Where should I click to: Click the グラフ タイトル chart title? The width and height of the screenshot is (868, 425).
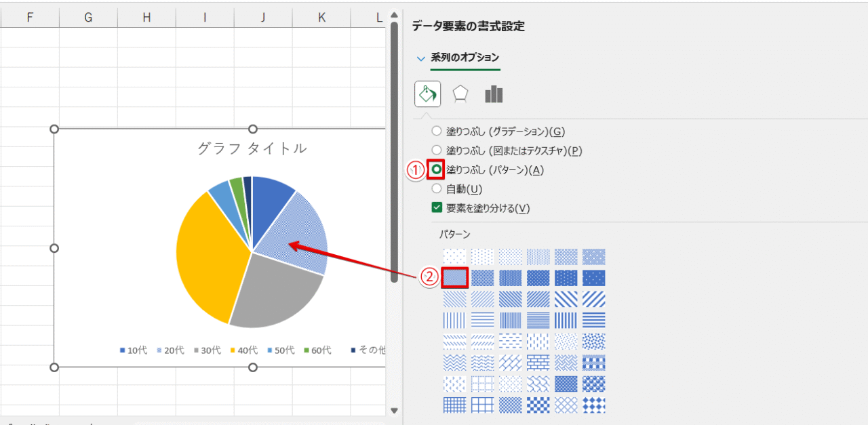(252, 148)
